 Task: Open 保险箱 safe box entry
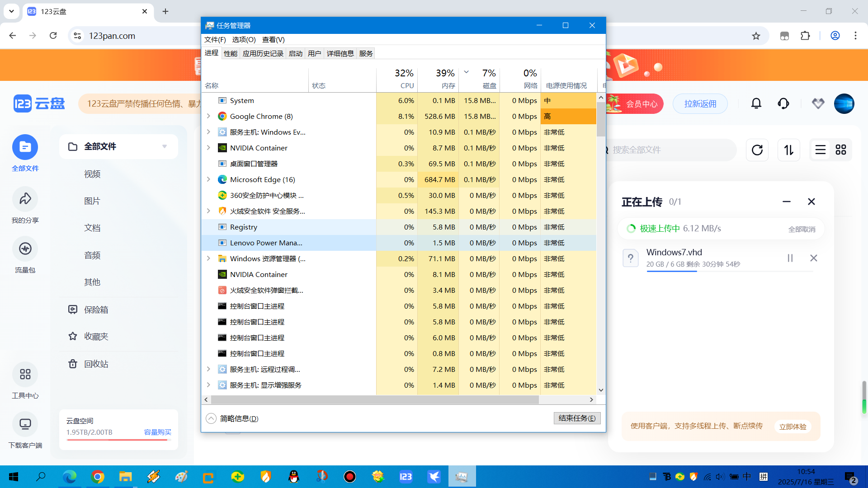click(88, 310)
